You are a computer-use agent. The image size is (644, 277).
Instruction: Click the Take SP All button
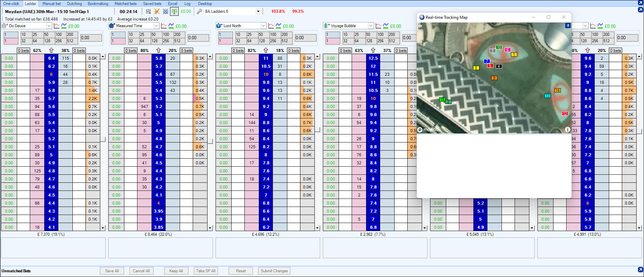tap(206, 271)
